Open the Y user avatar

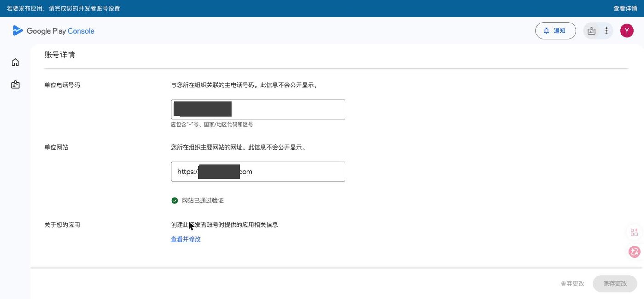coord(627,31)
